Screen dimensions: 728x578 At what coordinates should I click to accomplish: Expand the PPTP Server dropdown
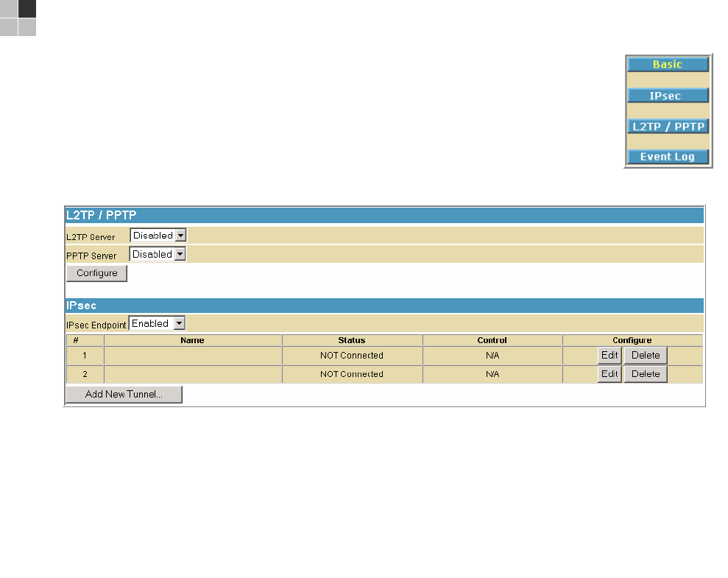158,254
